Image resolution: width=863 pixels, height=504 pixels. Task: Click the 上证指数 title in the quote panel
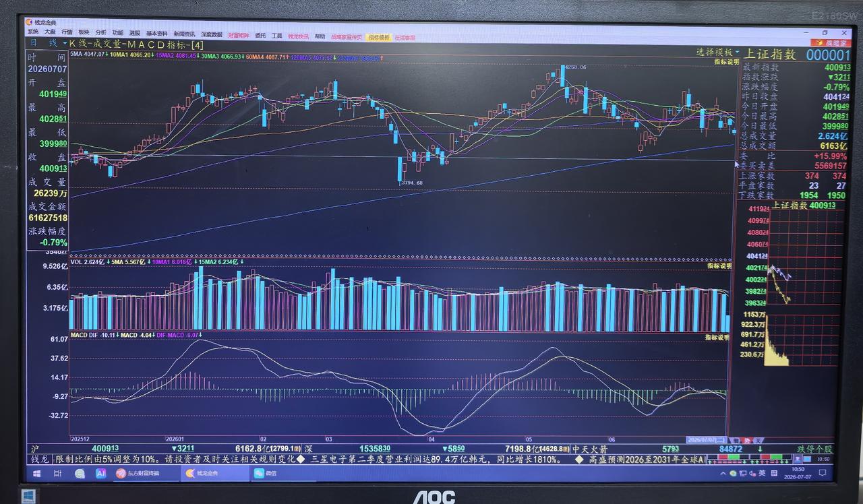pos(771,55)
